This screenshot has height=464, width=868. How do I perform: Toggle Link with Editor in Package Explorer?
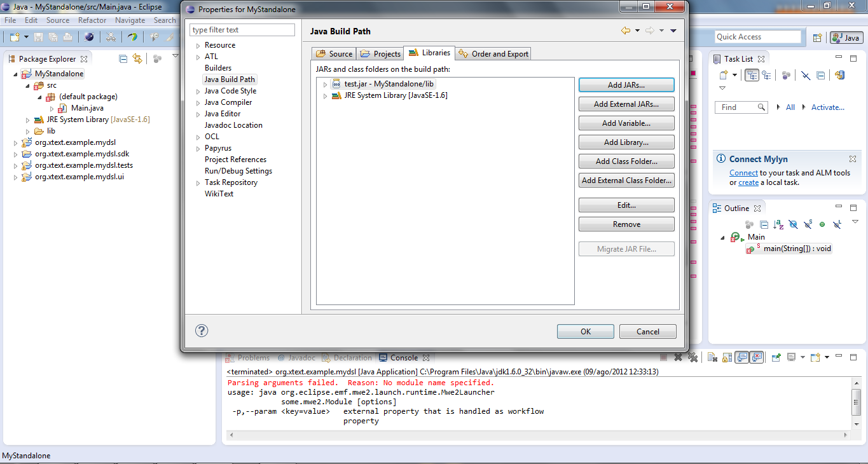click(137, 58)
